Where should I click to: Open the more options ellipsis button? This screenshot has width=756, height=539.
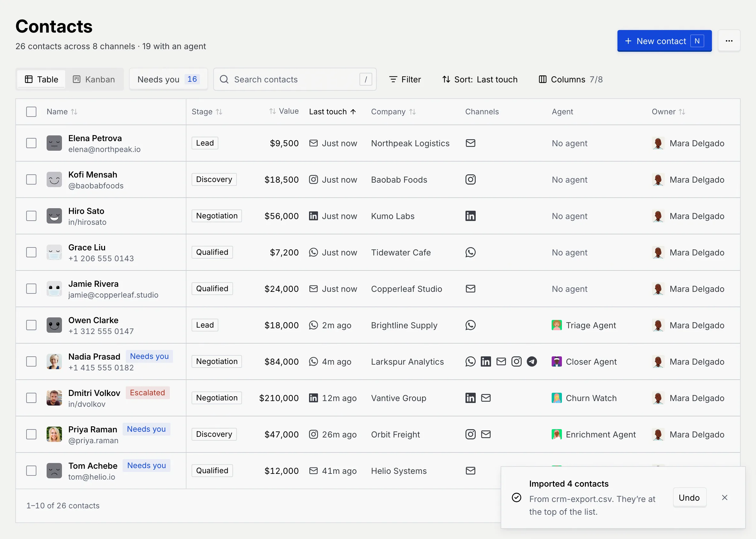click(729, 41)
